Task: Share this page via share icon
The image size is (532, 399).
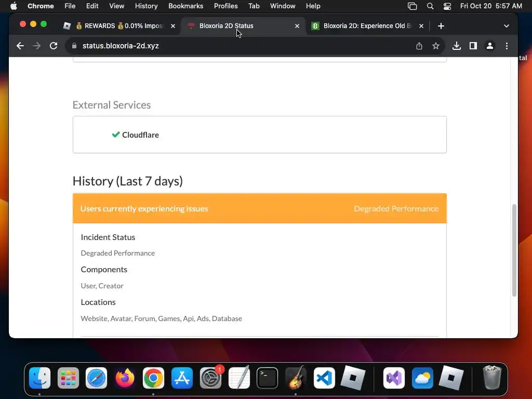Action: coord(419,46)
